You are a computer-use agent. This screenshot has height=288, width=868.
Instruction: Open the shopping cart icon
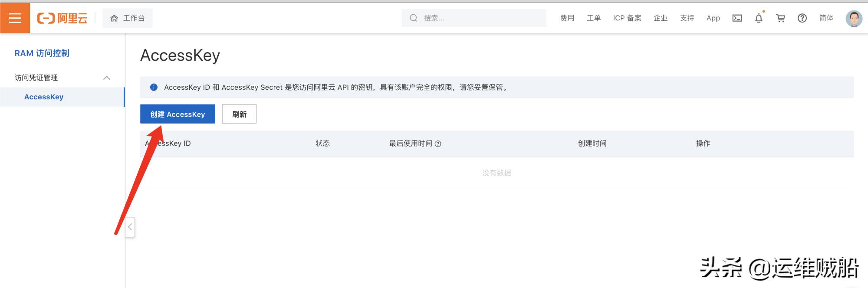780,18
